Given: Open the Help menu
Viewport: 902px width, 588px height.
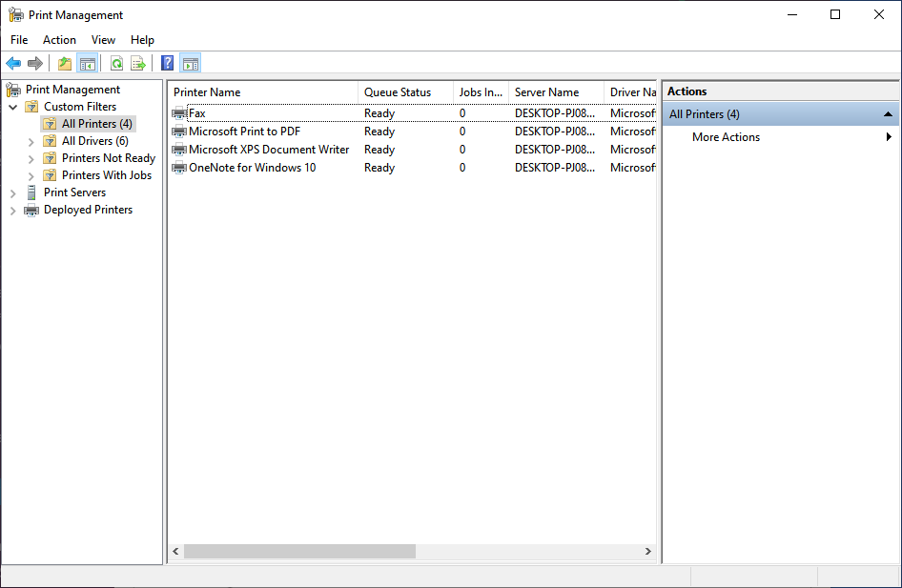Looking at the screenshot, I should coord(142,40).
